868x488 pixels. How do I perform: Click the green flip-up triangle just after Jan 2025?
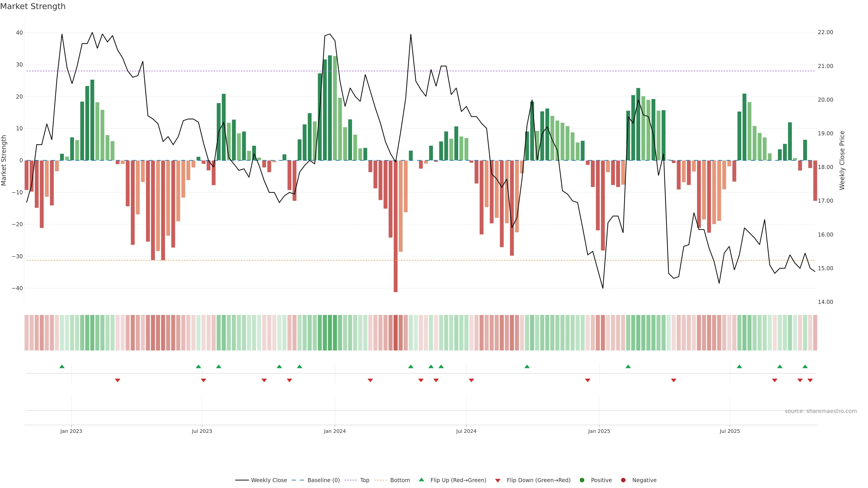[x=628, y=366]
